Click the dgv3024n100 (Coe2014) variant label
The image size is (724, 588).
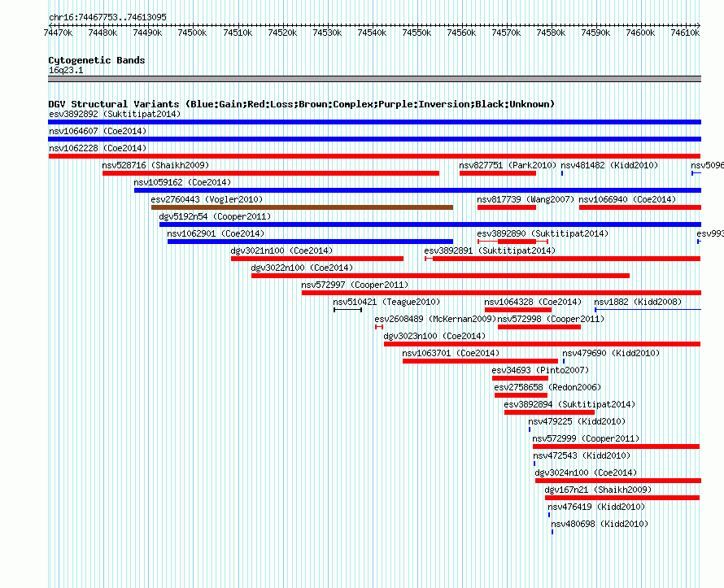pos(586,473)
